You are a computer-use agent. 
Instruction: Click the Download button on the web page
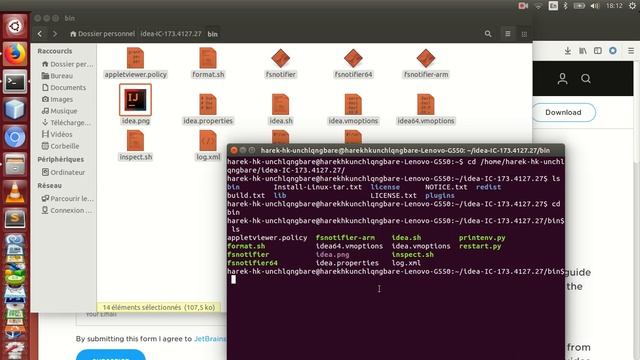pyautogui.click(x=563, y=112)
